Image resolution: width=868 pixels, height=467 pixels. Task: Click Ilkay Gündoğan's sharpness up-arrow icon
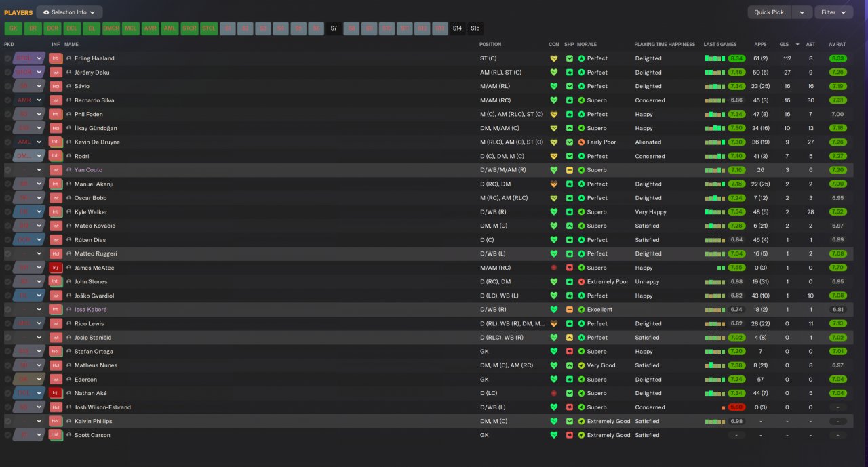click(570, 128)
